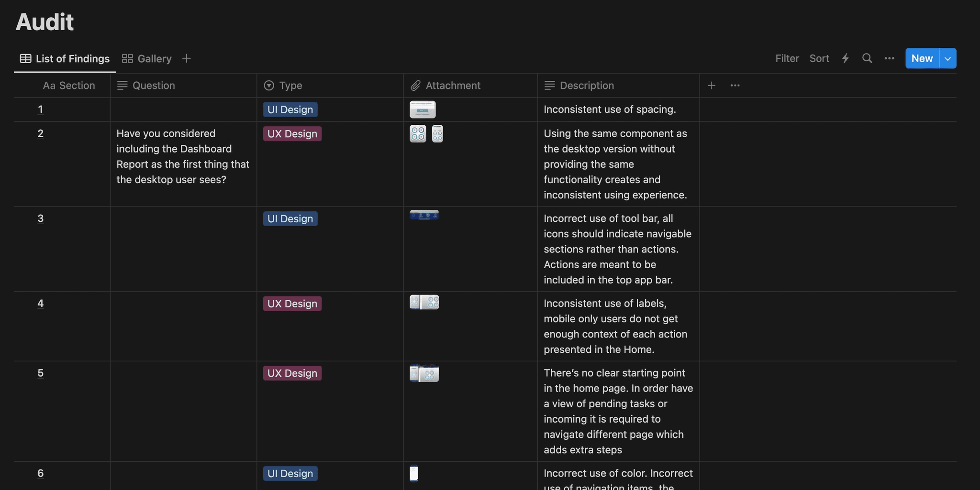980x490 pixels.
Task: Click description starting 'Using the same component'
Action: point(618,164)
